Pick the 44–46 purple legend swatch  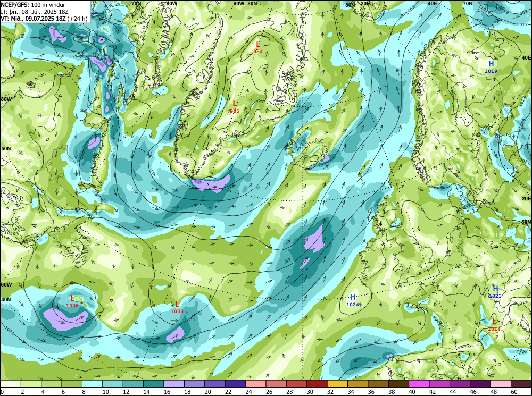[460, 384]
